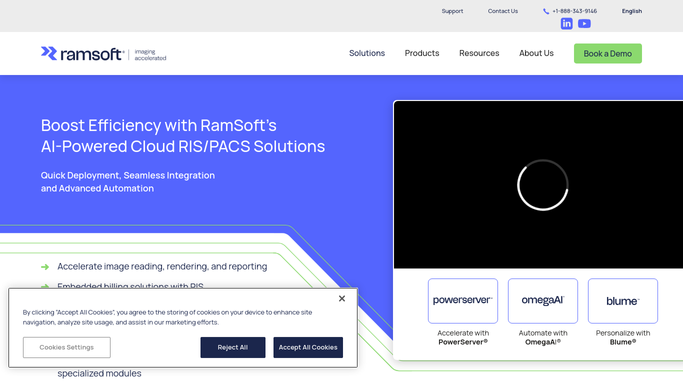This screenshot has height=384, width=683.
Task: Open the LinkedIn icon link
Action: click(566, 24)
